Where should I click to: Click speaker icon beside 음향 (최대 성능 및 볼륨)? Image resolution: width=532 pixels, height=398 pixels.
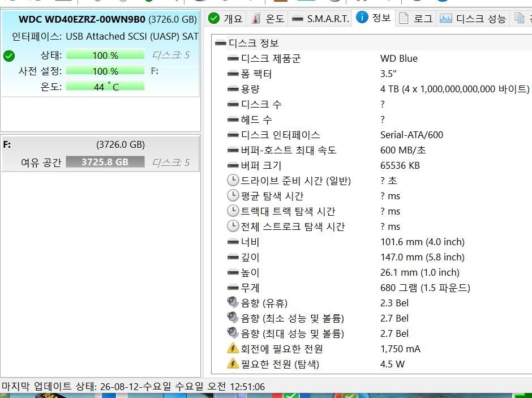(233, 333)
